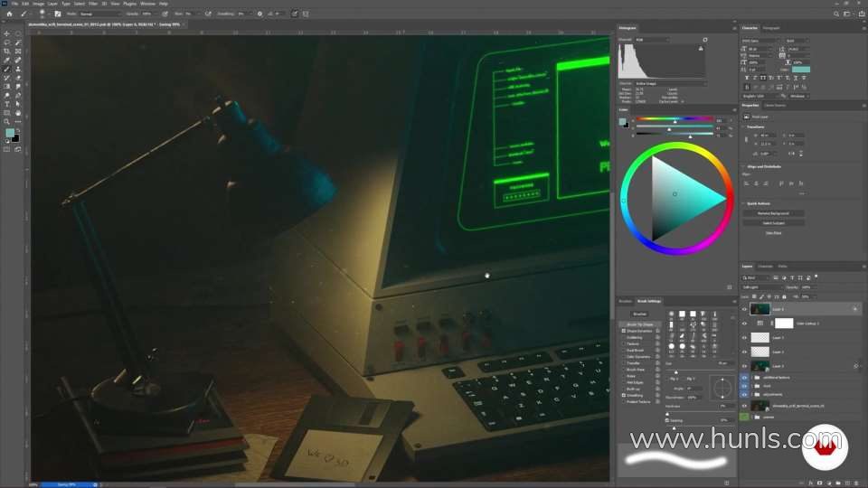The height and width of the screenshot is (488, 868).
Task: Select the Brush tool in toolbar
Action: tap(6, 70)
